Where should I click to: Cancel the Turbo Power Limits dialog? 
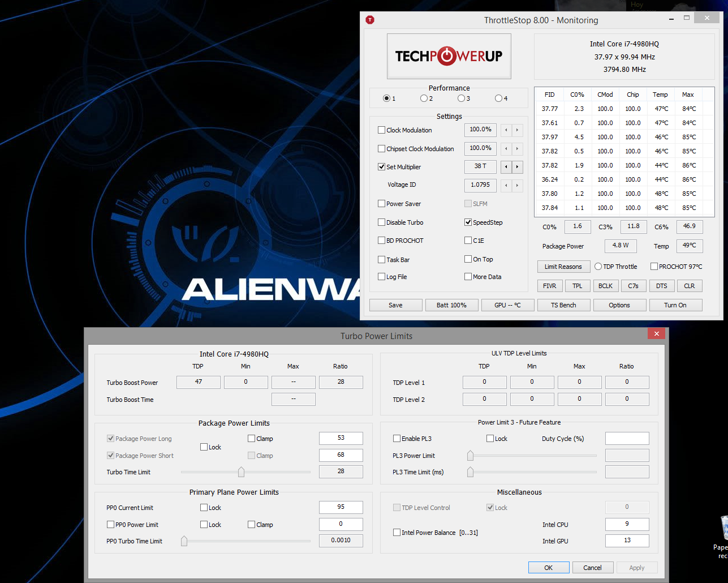(593, 568)
